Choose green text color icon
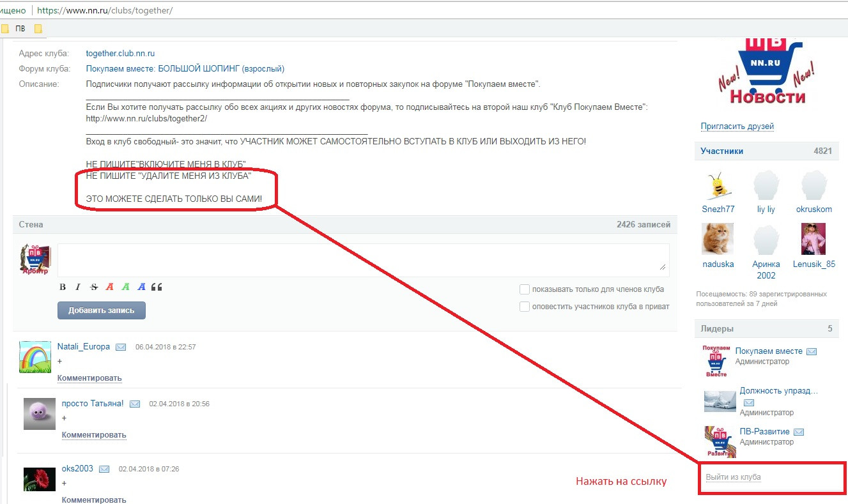The width and height of the screenshot is (848, 504). pyautogui.click(x=125, y=287)
